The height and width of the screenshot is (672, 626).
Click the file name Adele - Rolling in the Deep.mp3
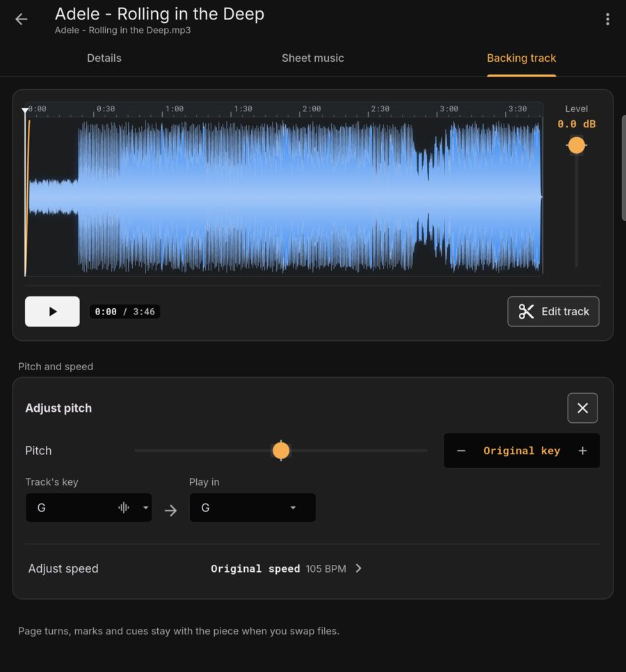click(x=122, y=31)
